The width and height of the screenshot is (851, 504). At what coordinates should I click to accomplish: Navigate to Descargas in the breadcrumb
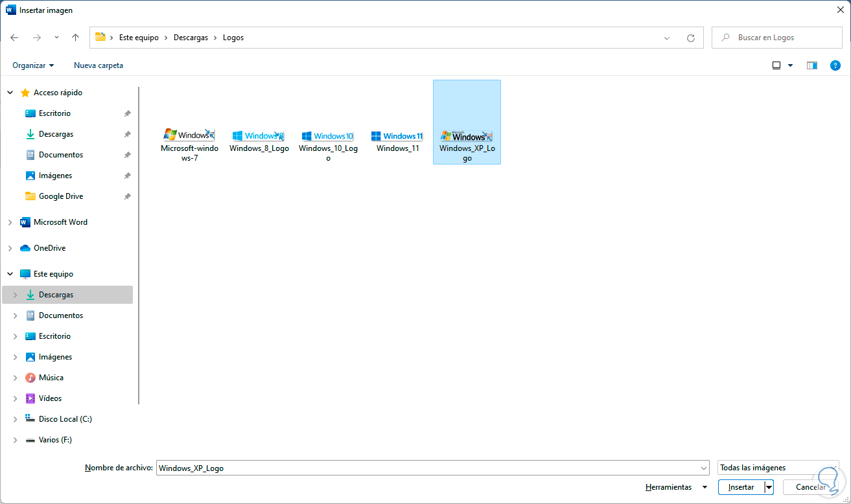coord(191,38)
